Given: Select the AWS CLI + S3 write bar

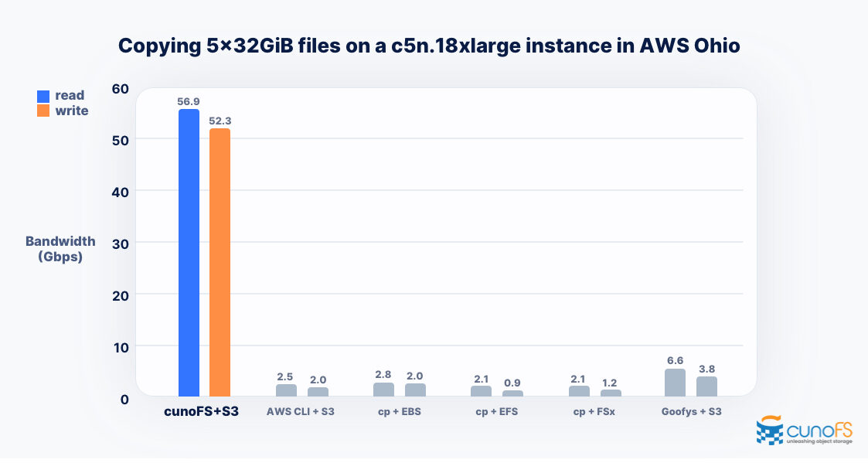Looking at the screenshot, I should click(318, 392).
